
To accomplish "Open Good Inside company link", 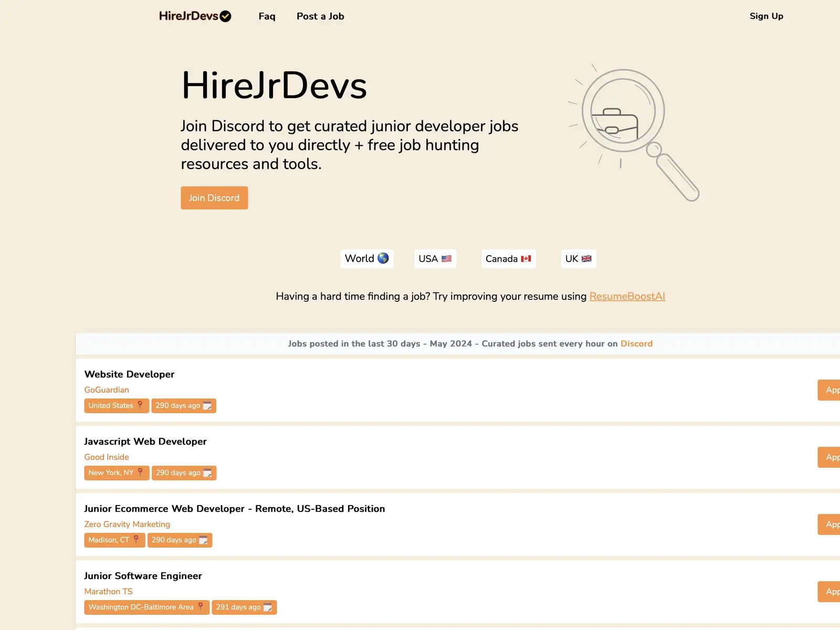I will click(x=107, y=457).
